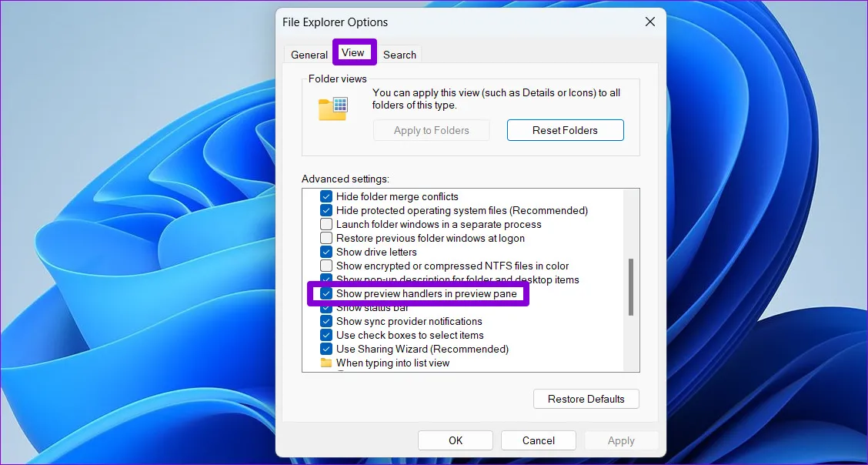The width and height of the screenshot is (868, 465).
Task: Click the yellow folder views icon
Action: pyautogui.click(x=332, y=109)
